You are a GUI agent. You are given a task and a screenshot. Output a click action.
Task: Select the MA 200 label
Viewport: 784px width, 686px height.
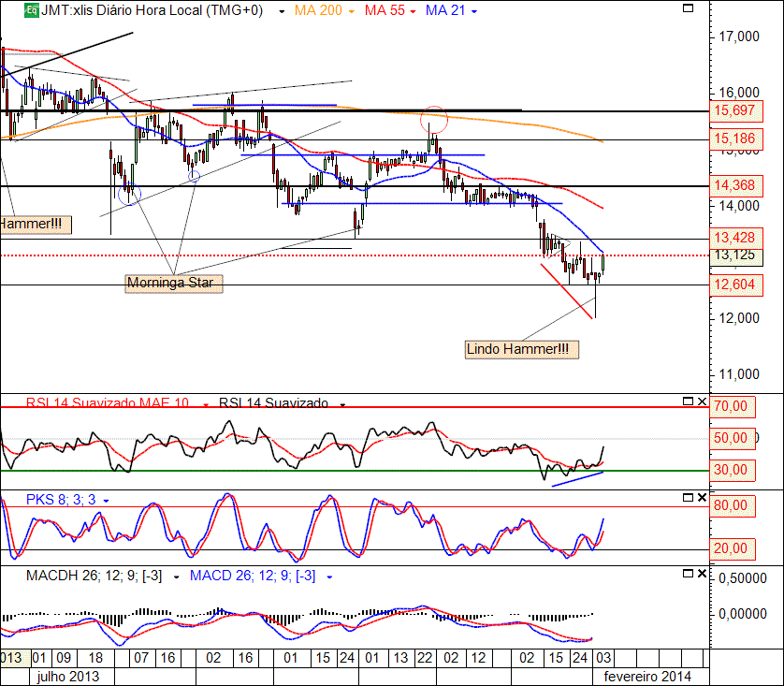318,10
